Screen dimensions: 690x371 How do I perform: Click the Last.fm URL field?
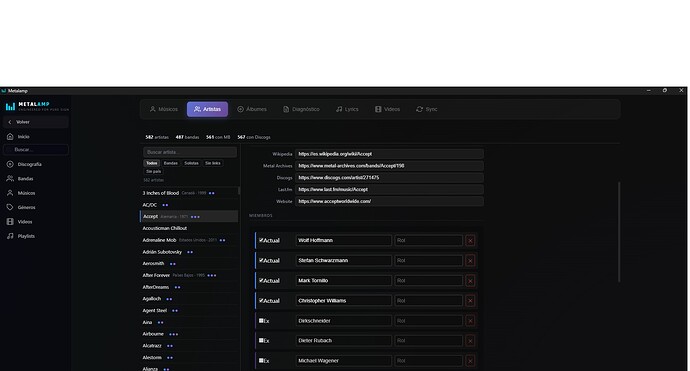389,189
